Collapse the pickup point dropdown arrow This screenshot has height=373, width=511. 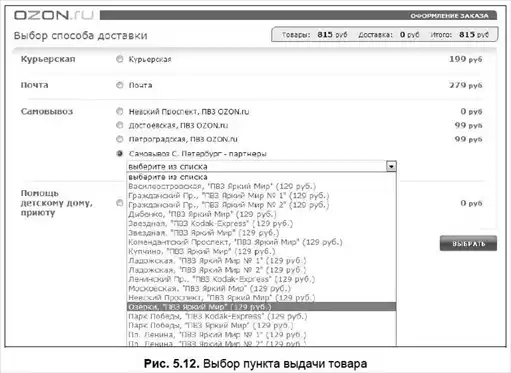(391, 166)
